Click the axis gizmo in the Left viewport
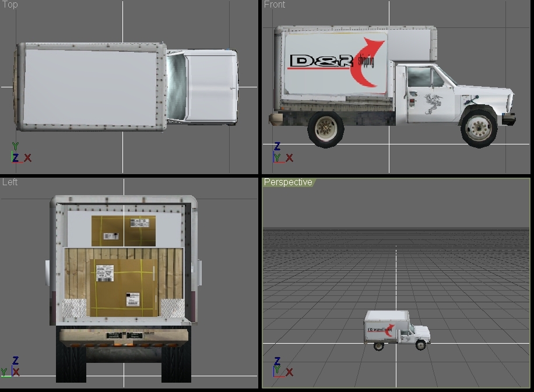 10,366
